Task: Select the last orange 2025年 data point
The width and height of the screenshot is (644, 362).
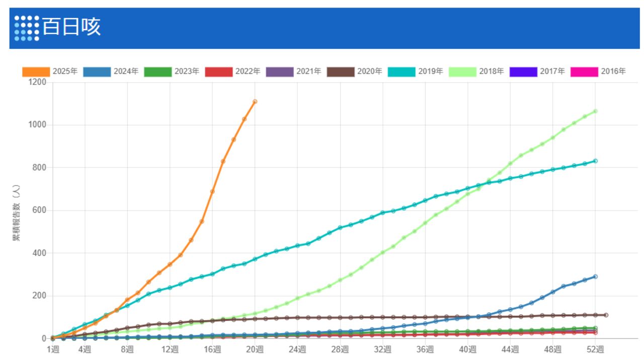Action: pyautogui.click(x=255, y=102)
